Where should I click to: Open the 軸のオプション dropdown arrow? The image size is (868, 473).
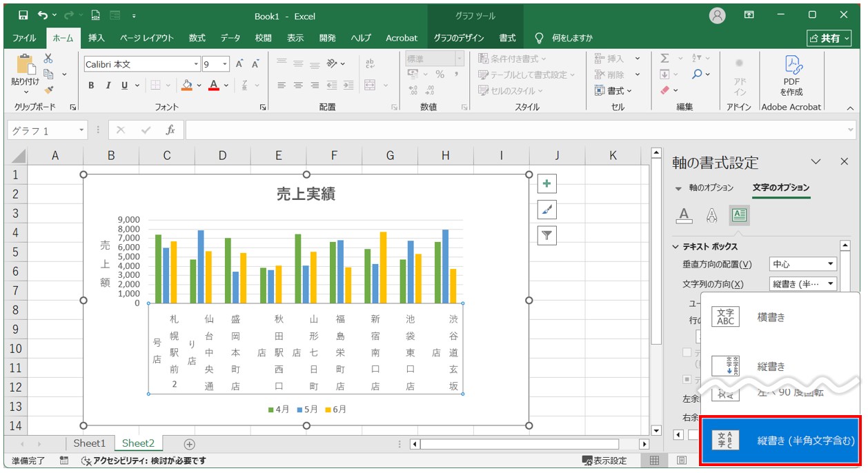678,188
